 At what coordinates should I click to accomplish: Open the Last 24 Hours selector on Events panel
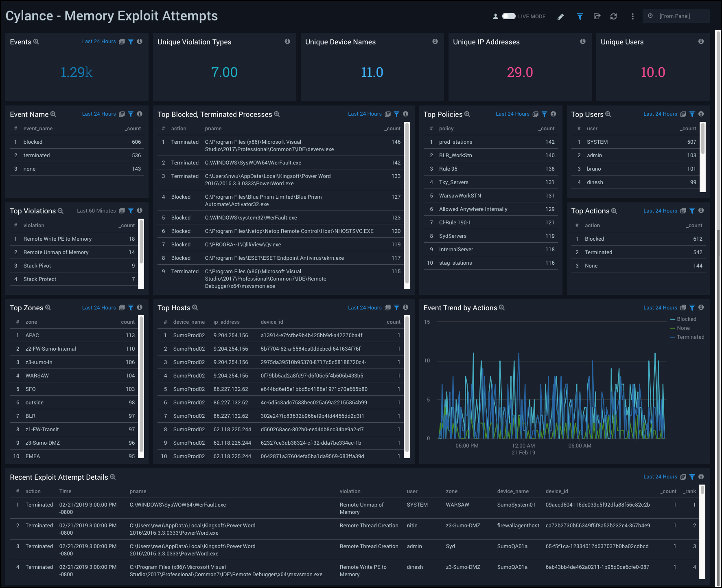(99, 41)
